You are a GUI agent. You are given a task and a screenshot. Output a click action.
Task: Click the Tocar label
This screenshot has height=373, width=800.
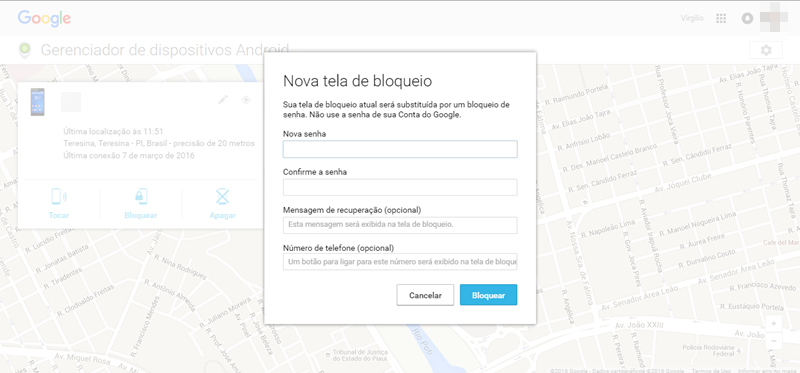click(x=59, y=215)
